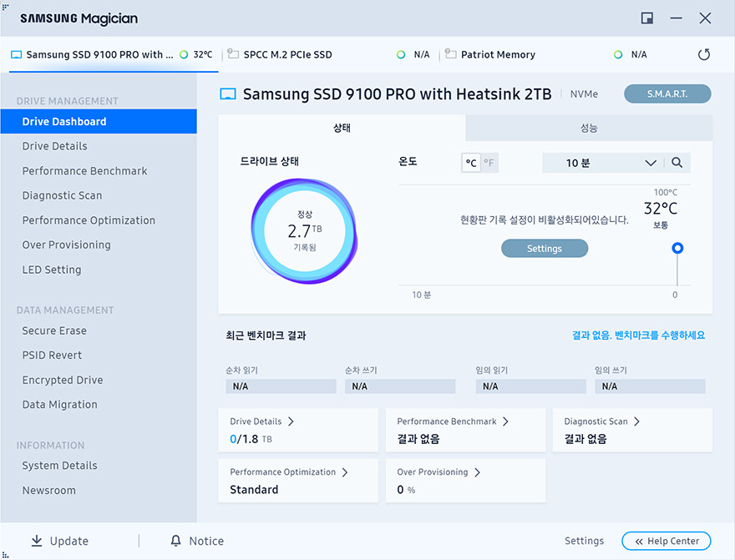Open Secure Erase in sidebar
735x560 pixels.
click(x=99, y=330)
